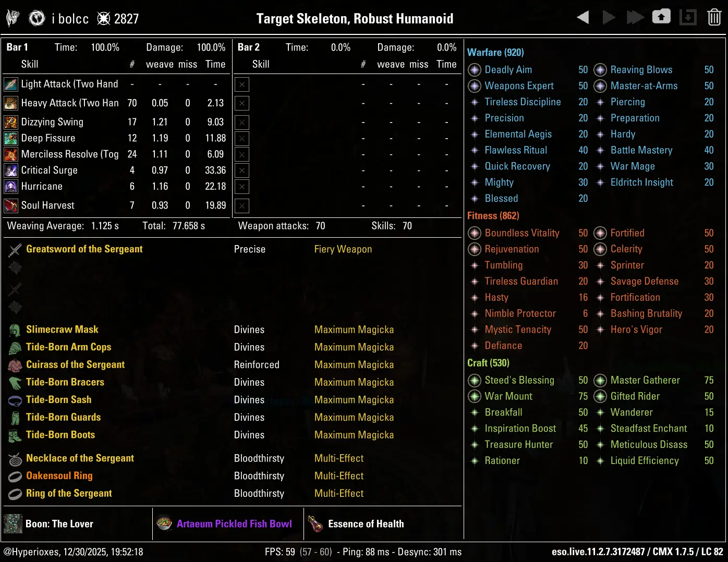Click the Hurricane skill icon
Screen dimensions: 728x562
pyautogui.click(x=11, y=187)
